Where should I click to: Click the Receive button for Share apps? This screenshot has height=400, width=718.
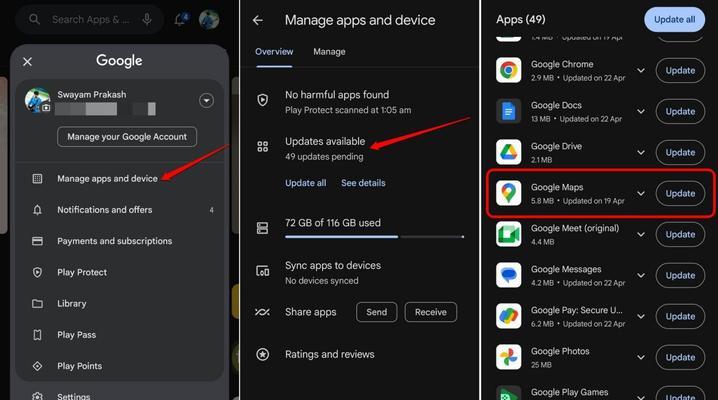(430, 312)
